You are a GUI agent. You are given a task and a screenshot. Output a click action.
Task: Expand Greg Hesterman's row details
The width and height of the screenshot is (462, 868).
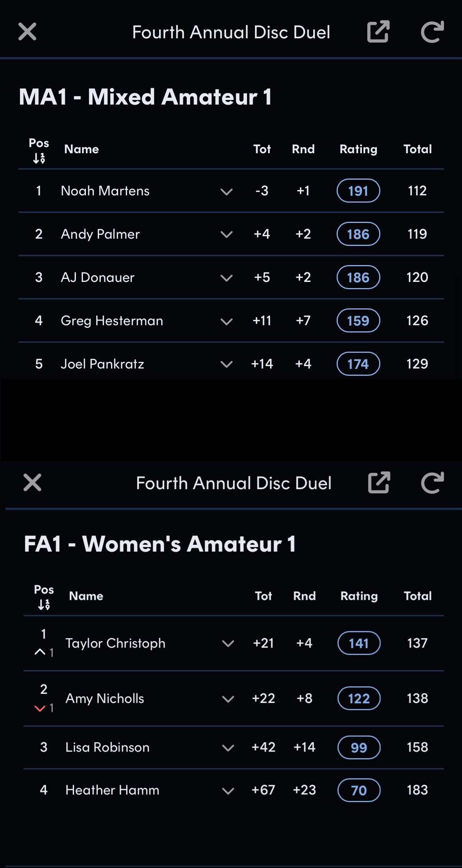click(x=227, y=321)
